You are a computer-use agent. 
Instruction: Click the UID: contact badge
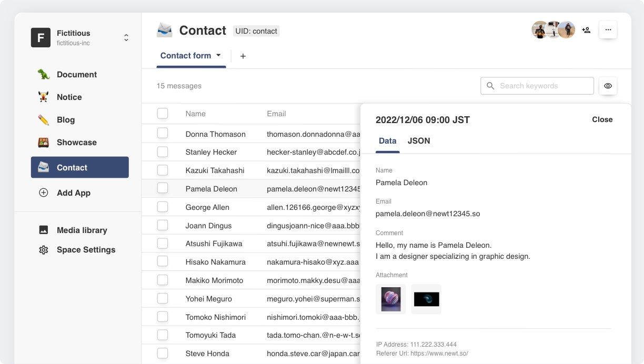256,31
